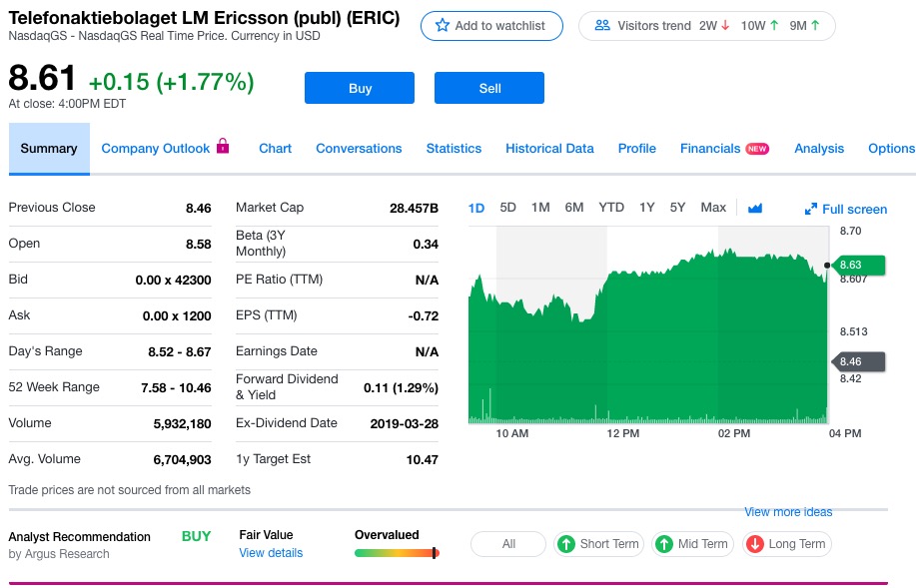This screenshot has height=588, width=916.
Task: Click the Avg. Volume value 6,704,903
Action: coord(182,460)
